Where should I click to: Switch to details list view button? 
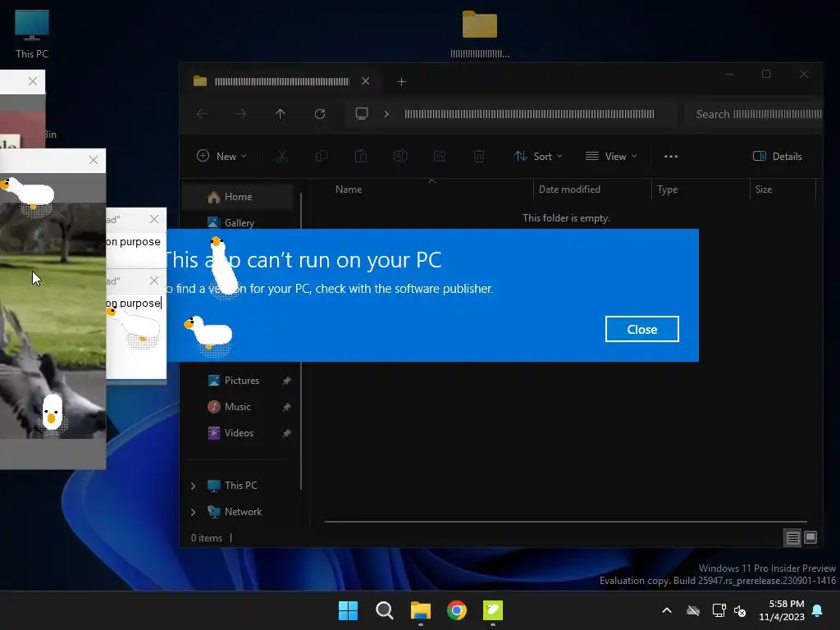[x=793, y=537]
